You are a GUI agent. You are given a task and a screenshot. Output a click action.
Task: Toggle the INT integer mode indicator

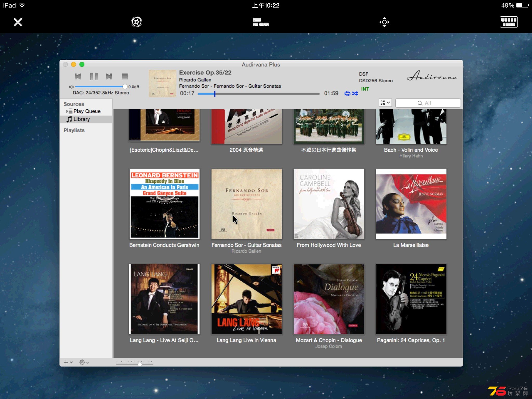tap(365, 89)
